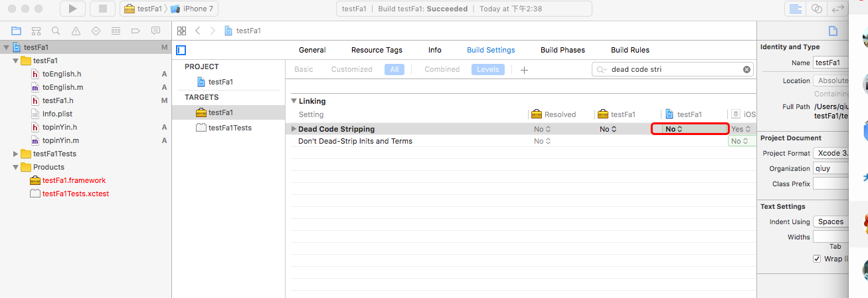The image size is (868, 298).
Task: Toggle the Wrap lines checkbox
Action: click(817, 258)
